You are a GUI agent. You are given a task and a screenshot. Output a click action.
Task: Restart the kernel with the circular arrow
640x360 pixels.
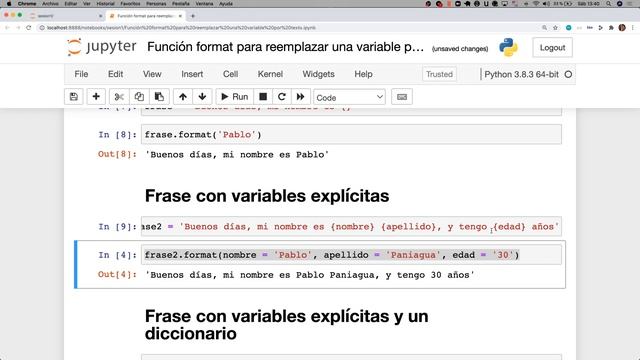click(x=282, y=97)
